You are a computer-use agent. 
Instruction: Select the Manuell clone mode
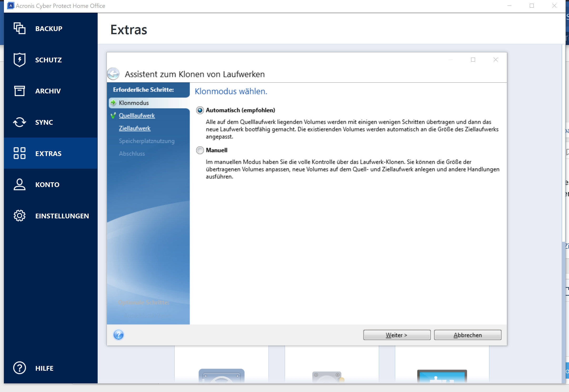tap(200, 150)
